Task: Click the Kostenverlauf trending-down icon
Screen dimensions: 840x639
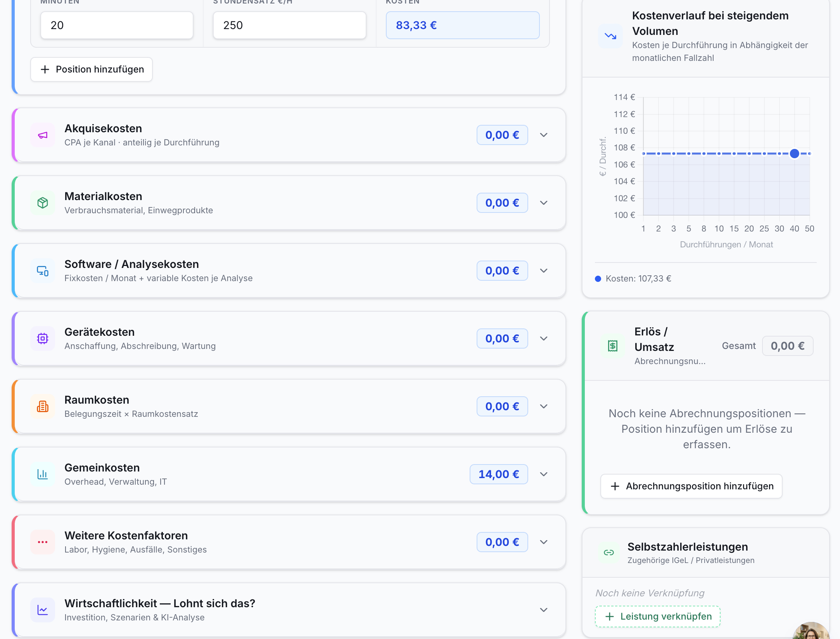Action: point(610,36)
